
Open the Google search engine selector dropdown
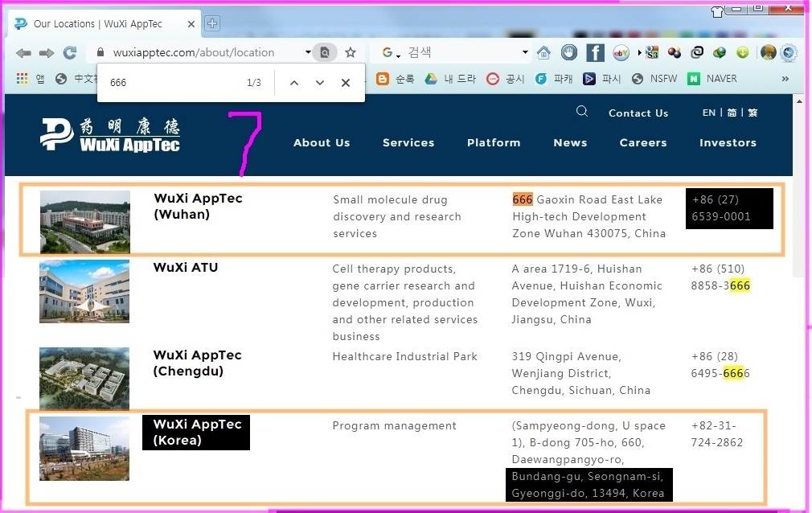pos(391,52)
